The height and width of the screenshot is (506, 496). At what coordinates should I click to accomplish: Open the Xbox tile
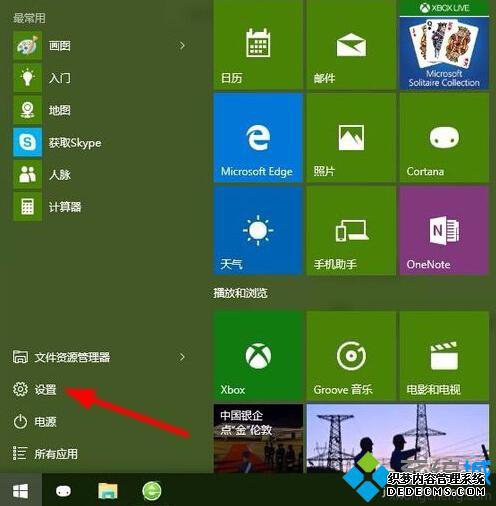pos(258,356)
